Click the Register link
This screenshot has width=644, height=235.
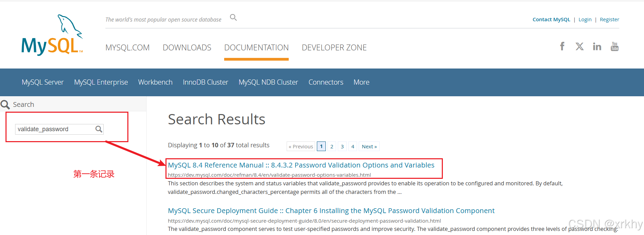coord(609,20)
